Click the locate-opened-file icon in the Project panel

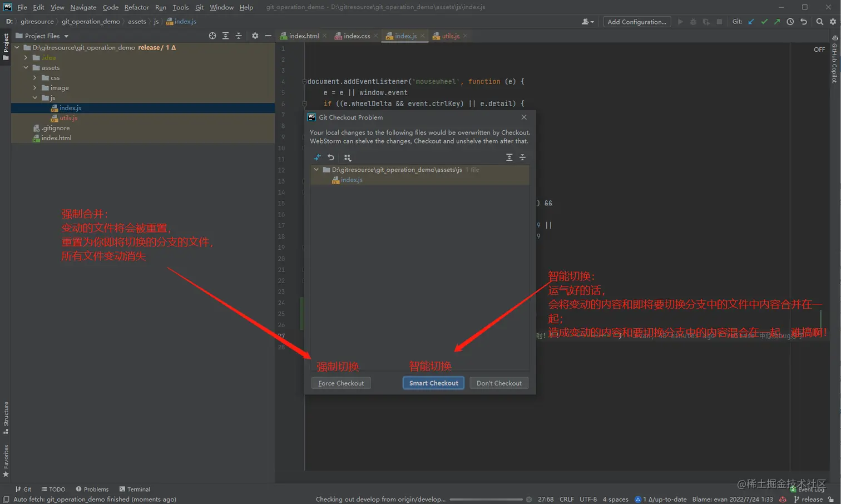[x=212, y=36]
